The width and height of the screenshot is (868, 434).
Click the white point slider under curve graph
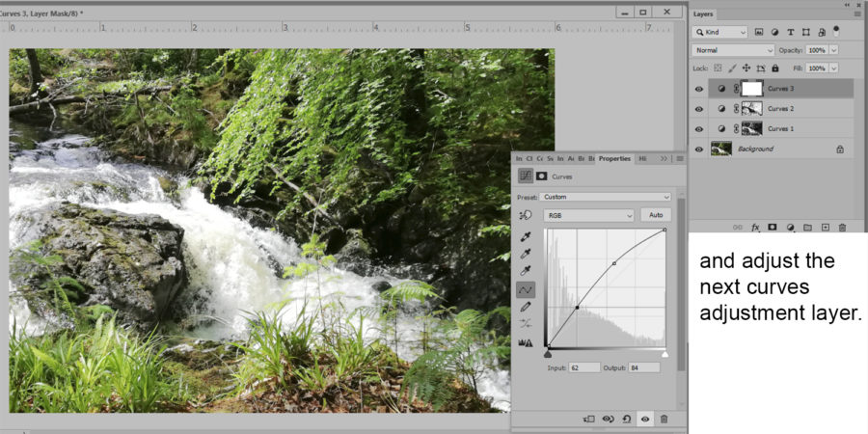(665, 354)
